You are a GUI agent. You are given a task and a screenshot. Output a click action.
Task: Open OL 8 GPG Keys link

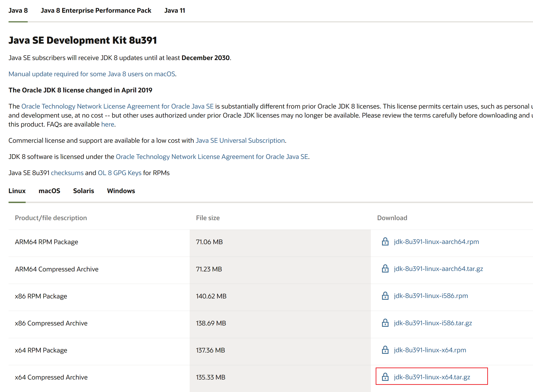119,173
